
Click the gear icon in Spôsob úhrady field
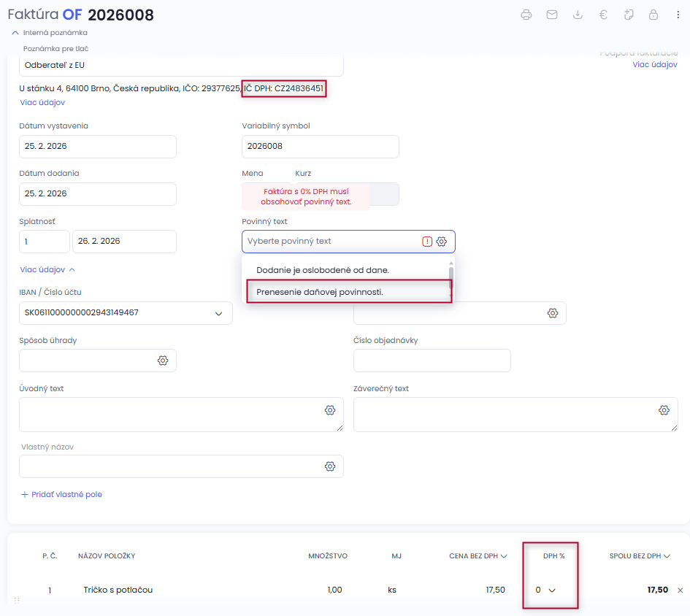(163, 361)
